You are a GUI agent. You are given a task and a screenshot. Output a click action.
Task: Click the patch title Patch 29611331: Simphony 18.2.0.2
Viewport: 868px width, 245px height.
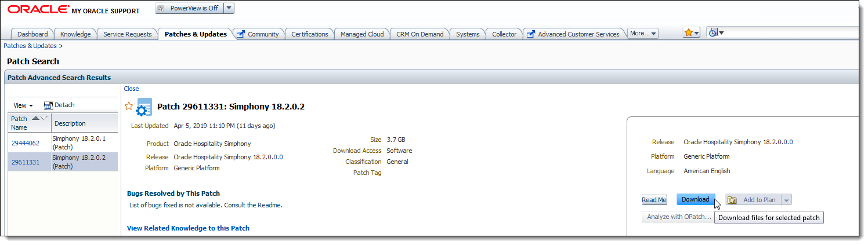tap(231, 107)
